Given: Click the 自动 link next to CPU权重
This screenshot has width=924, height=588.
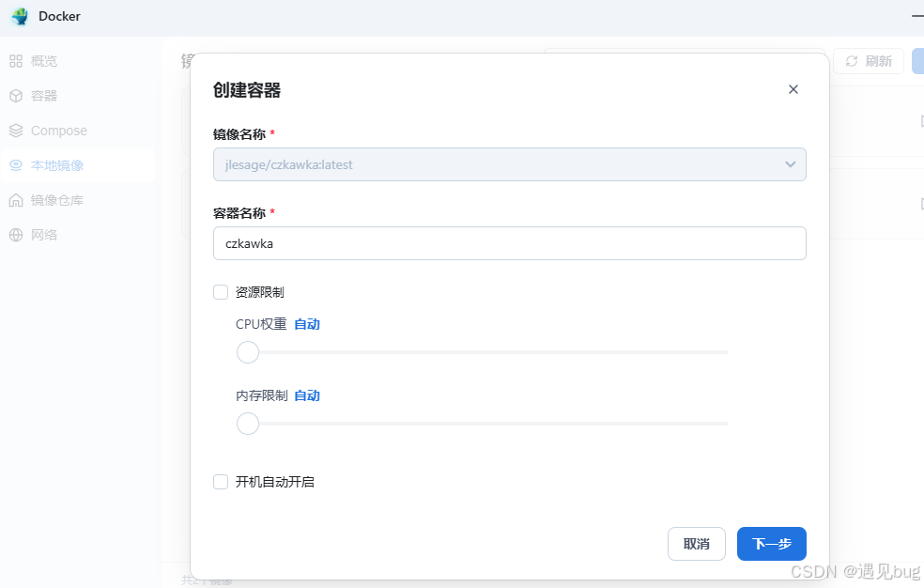Looking at the screenshot, I should pyautogui.click(x=307, y=323).
